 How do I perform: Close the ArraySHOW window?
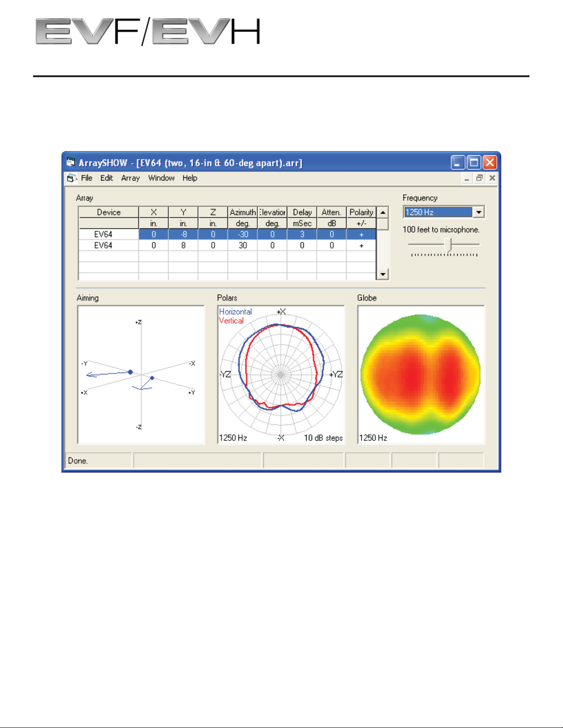[490, 162]
